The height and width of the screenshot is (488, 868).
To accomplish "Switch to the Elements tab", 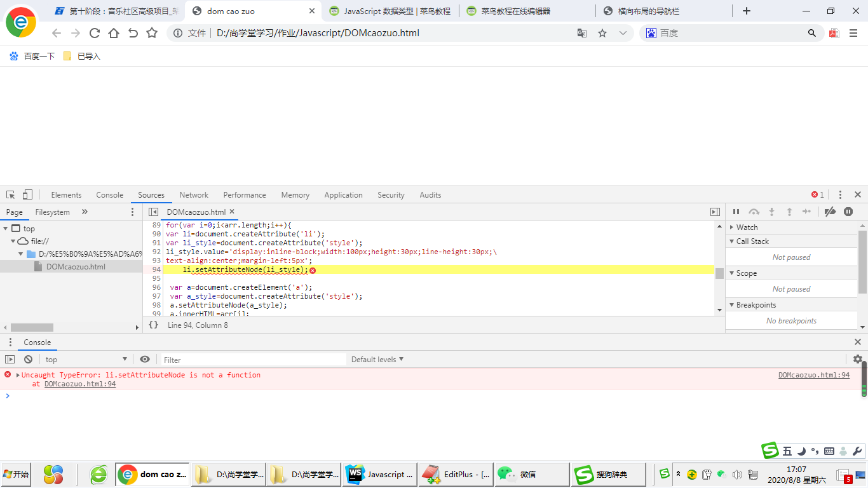I will [x=66, y=195].
